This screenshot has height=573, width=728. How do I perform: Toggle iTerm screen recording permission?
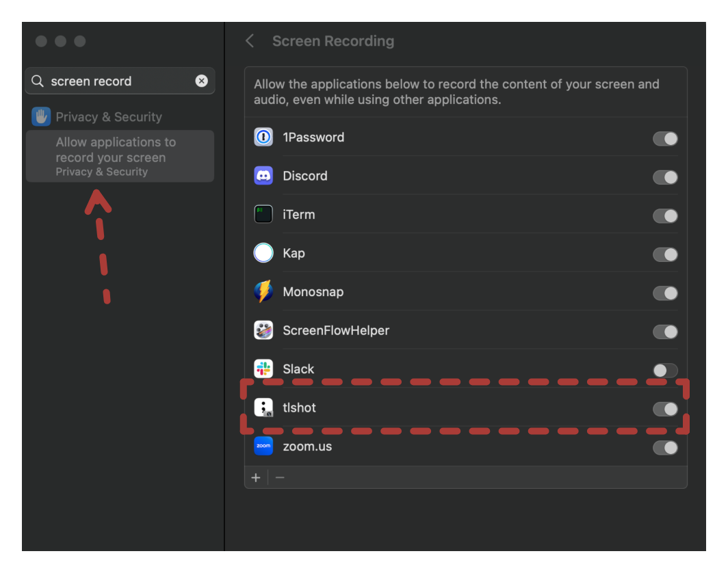665,216
